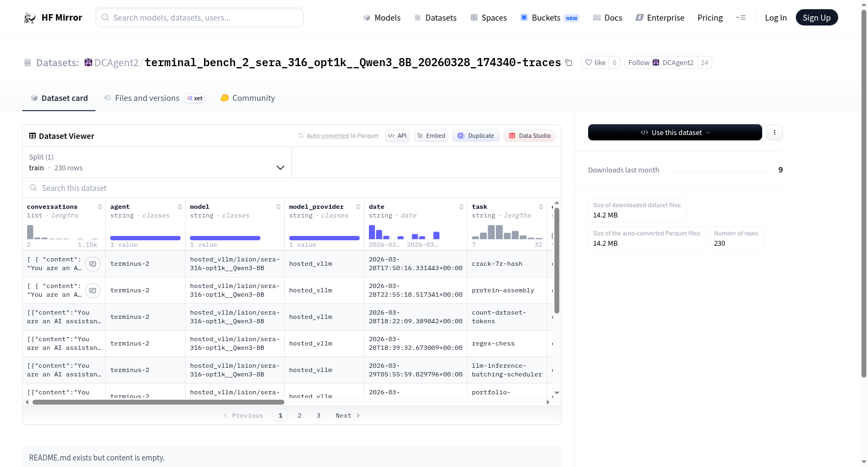Click the like heart button
This screenshot has width=868, height=467.
595,62
